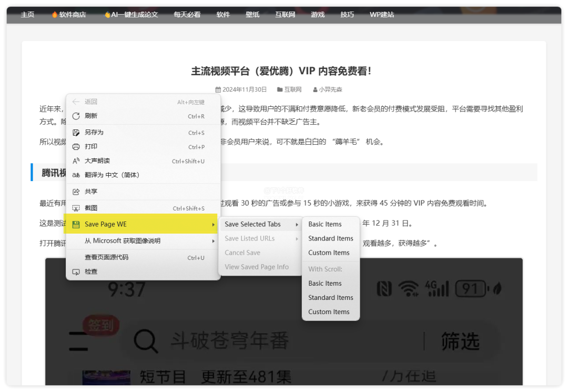Click the translate icon in context menu

coord(76,175)
